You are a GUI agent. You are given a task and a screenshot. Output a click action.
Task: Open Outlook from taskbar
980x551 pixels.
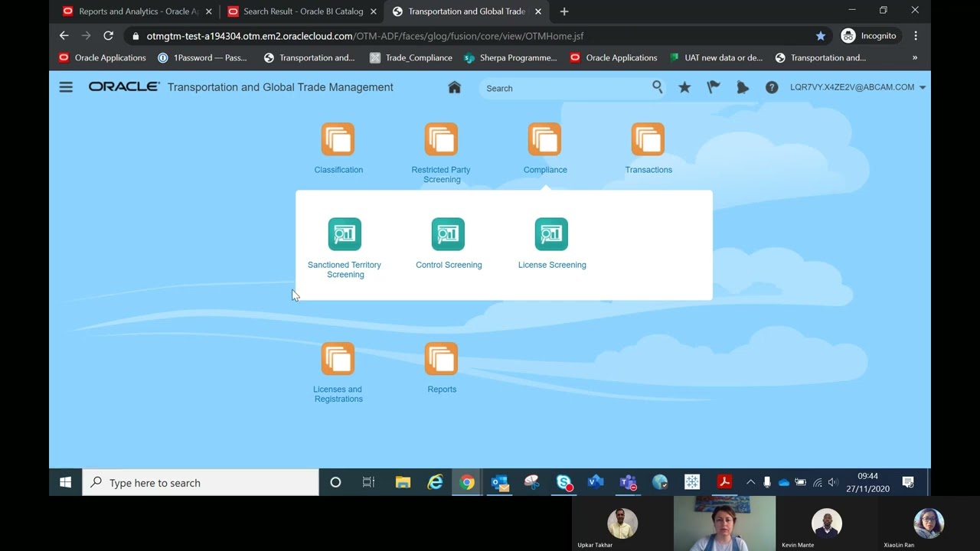click(x=500, y=482)
